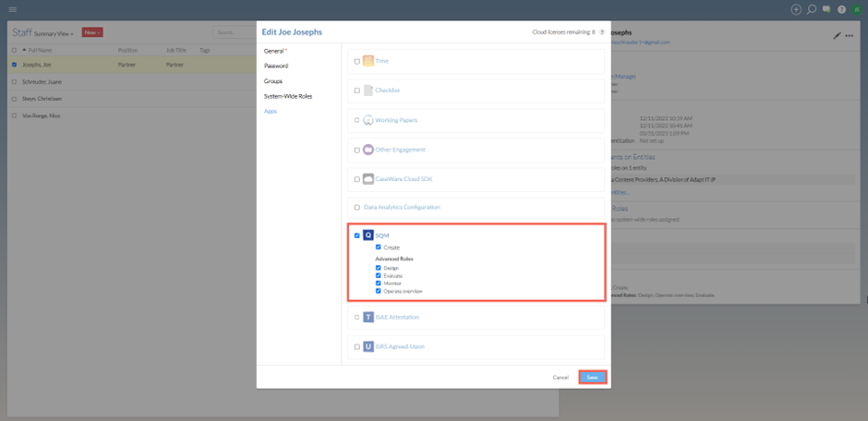Viewport: 868px width, 421px height.
Task: Click the pencil edit icon on the staff details
Action: [838, 35]
